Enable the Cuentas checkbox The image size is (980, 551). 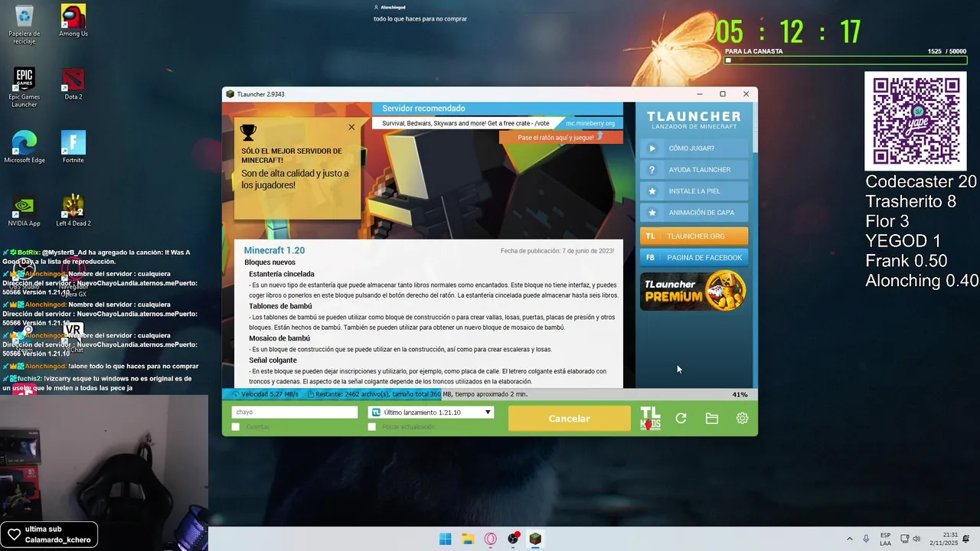tap(236, 427)
